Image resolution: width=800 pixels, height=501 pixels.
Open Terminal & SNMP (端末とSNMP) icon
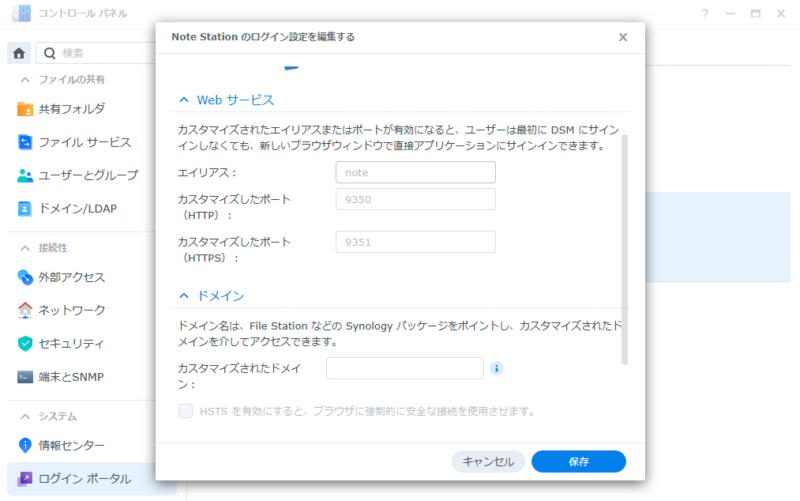[24, 377]
